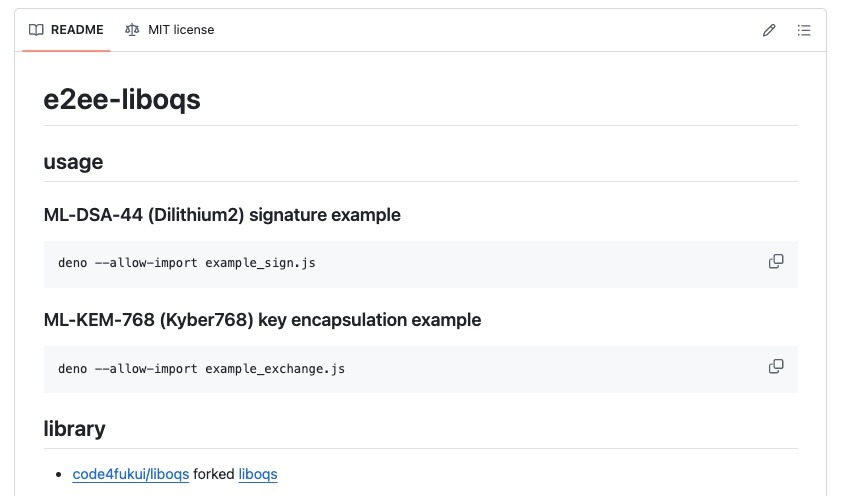Viewport: 845px width, 496px height.
Task: Copy the example_sign.js deno command
Action: [776, 262]
